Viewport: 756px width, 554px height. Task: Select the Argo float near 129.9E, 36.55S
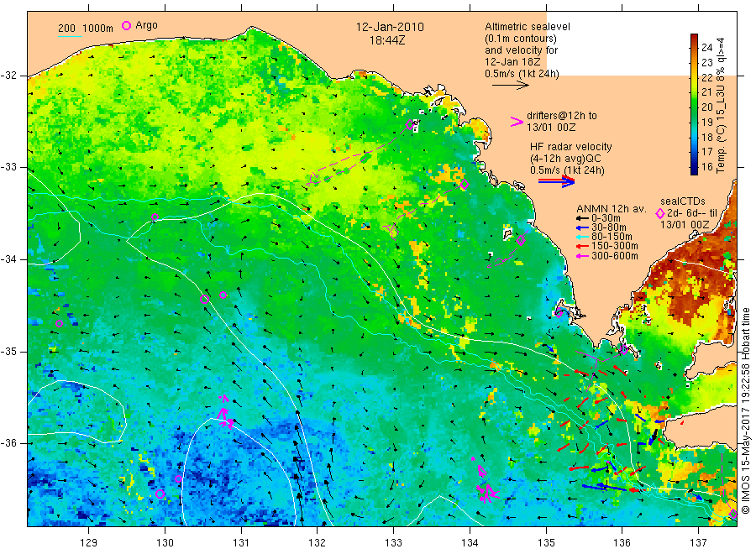[160, 494]
